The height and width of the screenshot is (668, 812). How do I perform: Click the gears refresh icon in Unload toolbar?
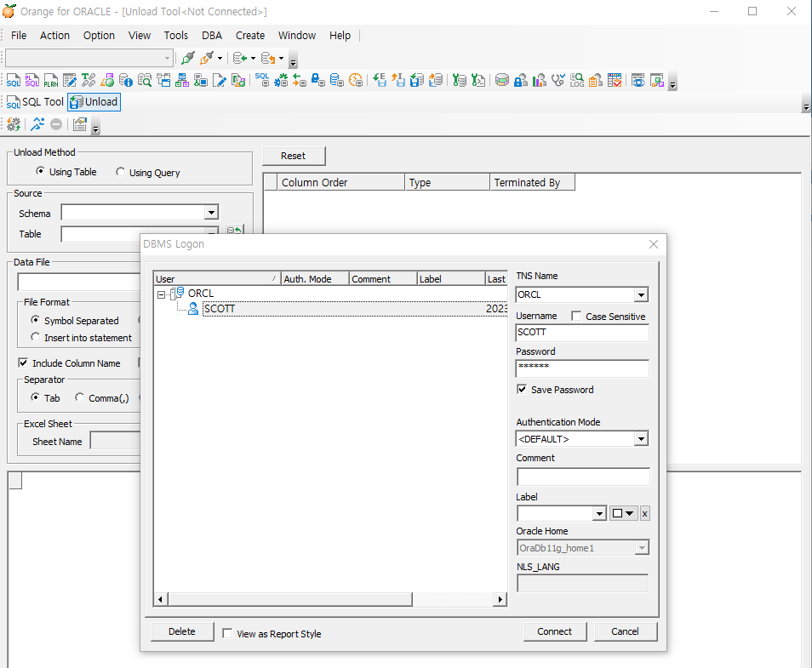(14, 124)
